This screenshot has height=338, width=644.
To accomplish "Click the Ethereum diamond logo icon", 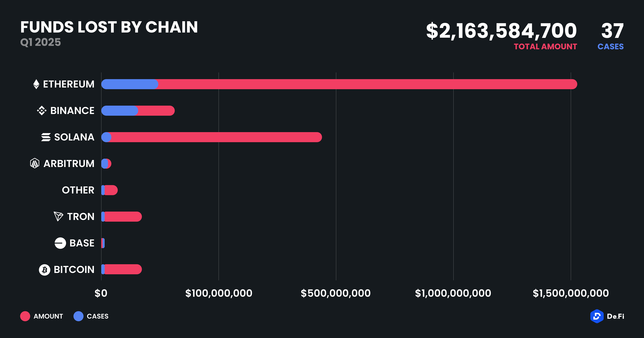I will [x=36, y=84].
